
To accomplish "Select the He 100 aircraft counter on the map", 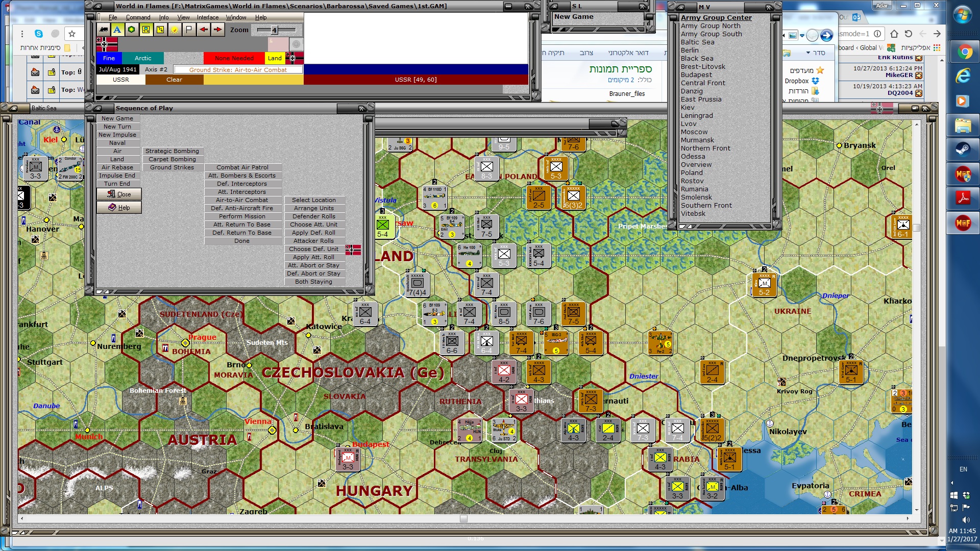I will point(469,256).
